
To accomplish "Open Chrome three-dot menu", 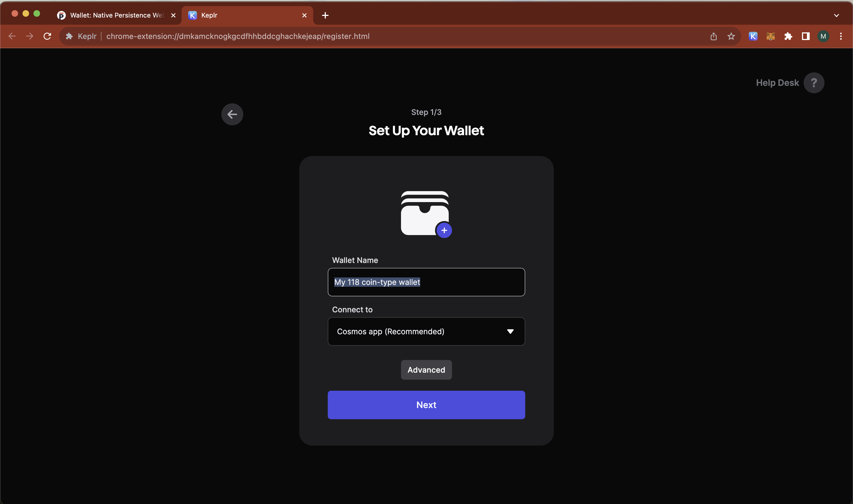I will (841, 36).
